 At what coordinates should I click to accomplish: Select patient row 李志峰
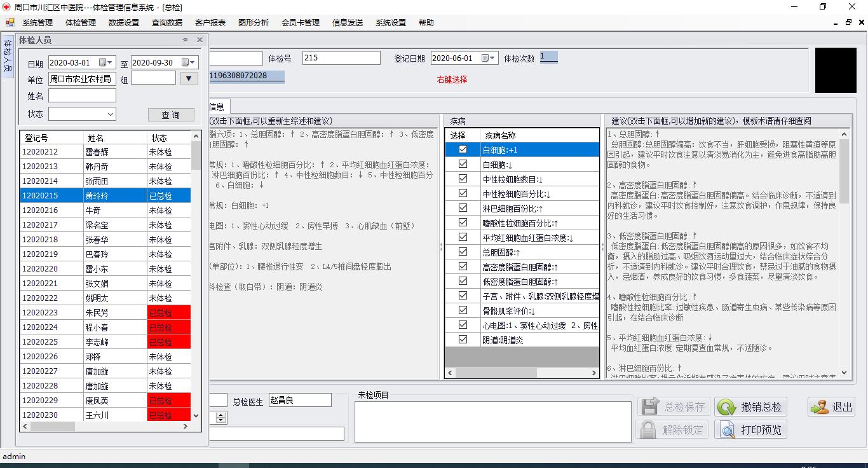click(105, 342)
